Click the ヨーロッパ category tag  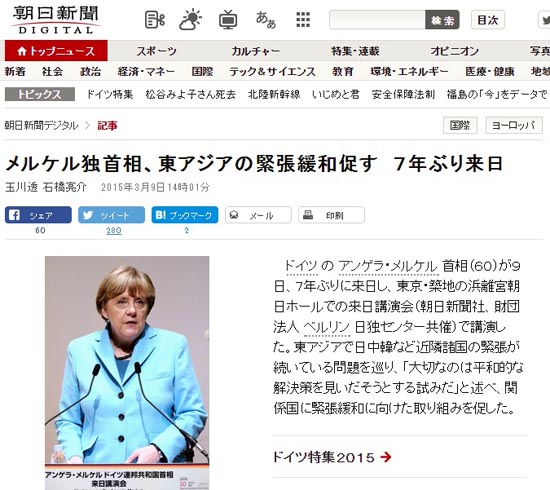tap(514, 125)
